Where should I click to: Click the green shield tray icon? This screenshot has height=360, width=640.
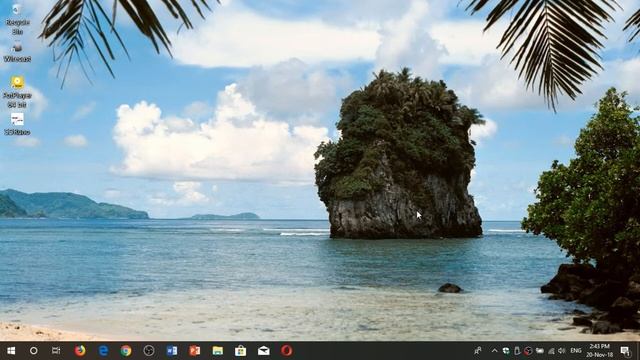click(x=506, y=351)
